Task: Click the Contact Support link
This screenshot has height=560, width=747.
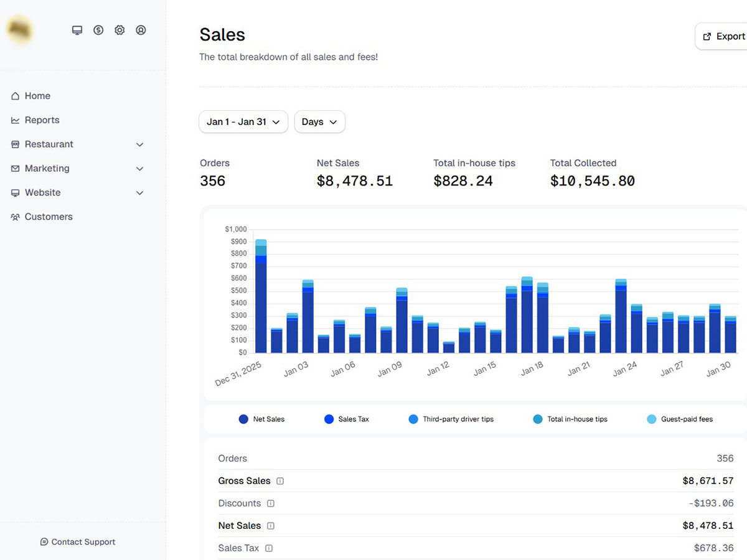Action: click(x=78, y=542)
